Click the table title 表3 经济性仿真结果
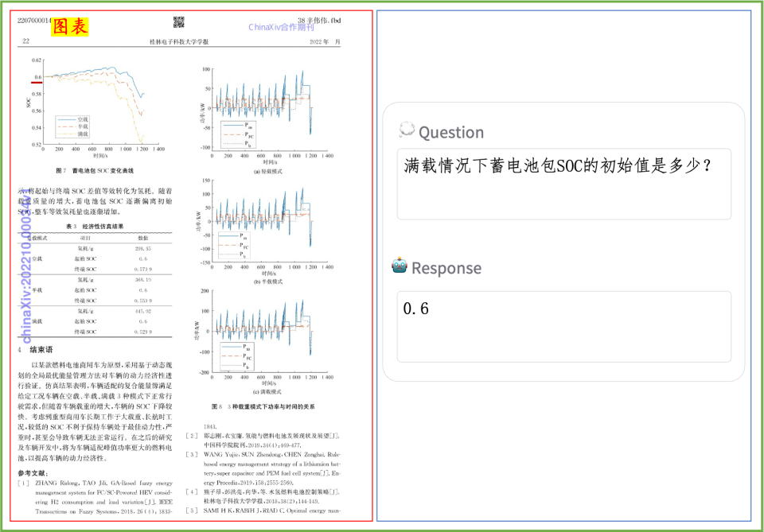Screen dimensions: 764x532 95,227
